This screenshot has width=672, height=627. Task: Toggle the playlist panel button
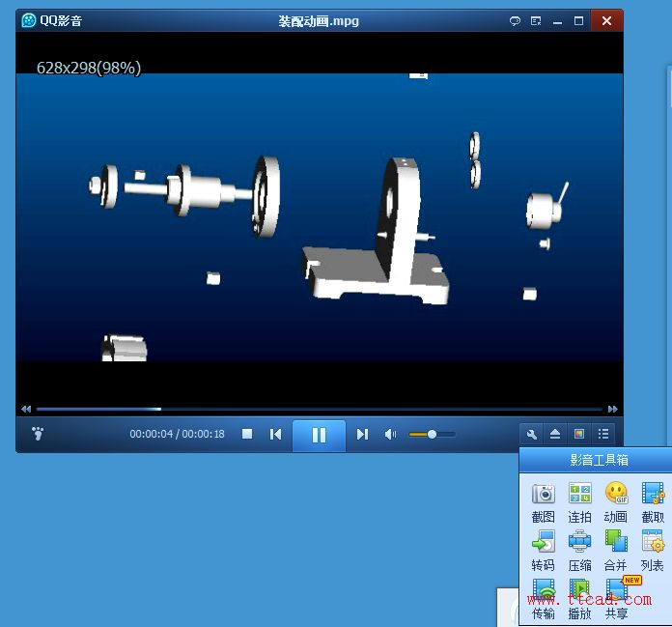tap(603, 434)
